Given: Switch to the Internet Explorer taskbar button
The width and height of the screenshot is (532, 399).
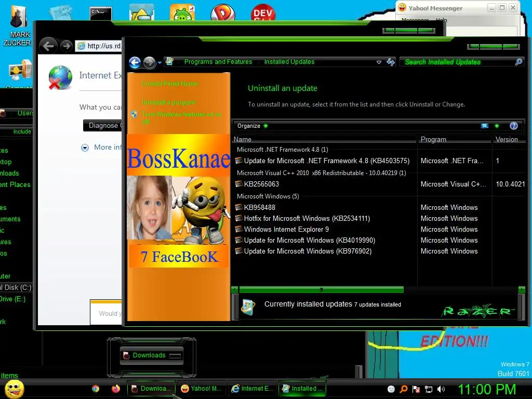Looking at the screenshot, I should pyautogui.click(x=252, y=389).
